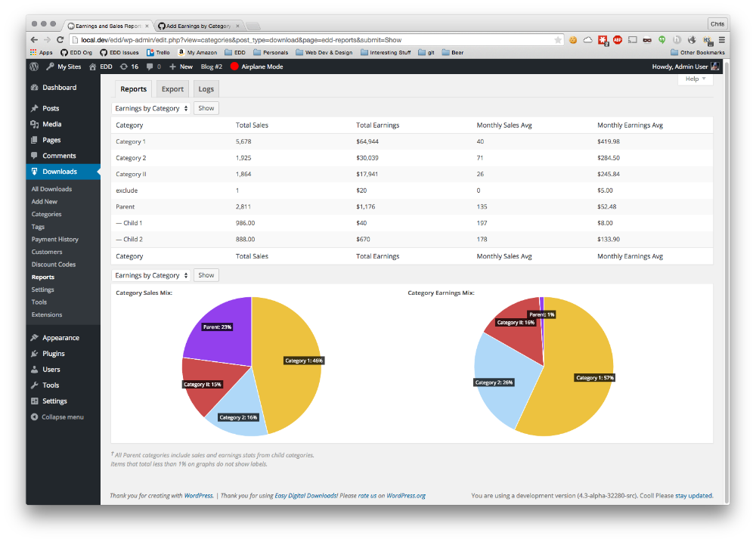Click the Appearance paintbrush icon

34,338
